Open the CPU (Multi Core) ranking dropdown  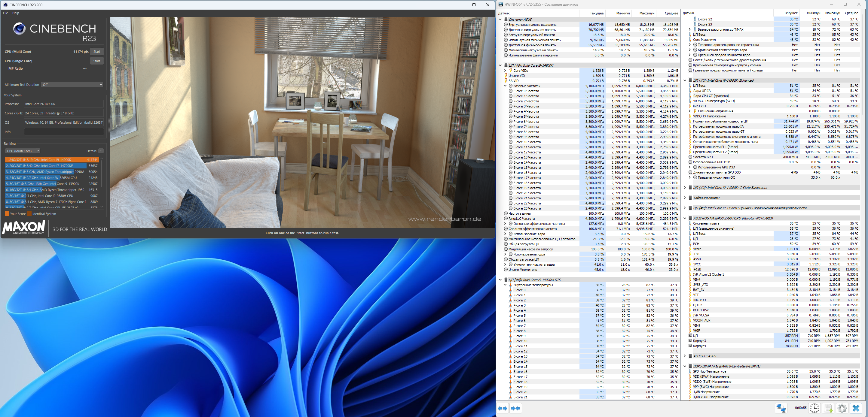(x=23, y=151)
